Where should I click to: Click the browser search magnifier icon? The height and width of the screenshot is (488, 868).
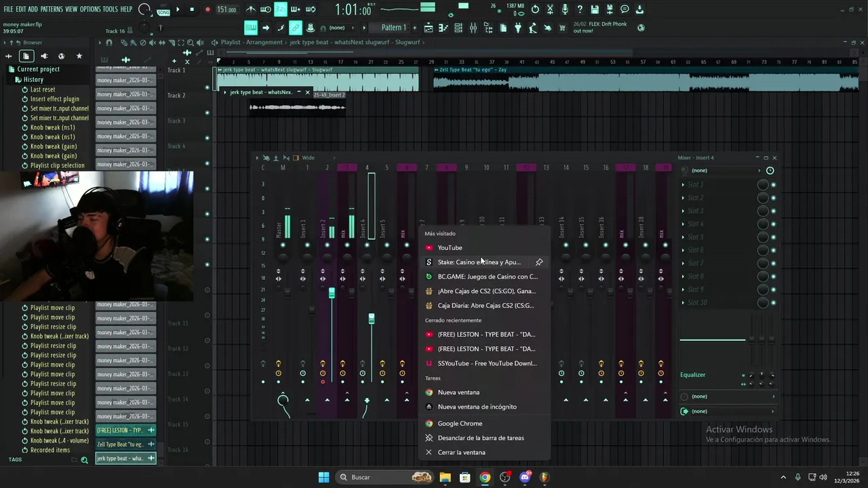point(84,460)
